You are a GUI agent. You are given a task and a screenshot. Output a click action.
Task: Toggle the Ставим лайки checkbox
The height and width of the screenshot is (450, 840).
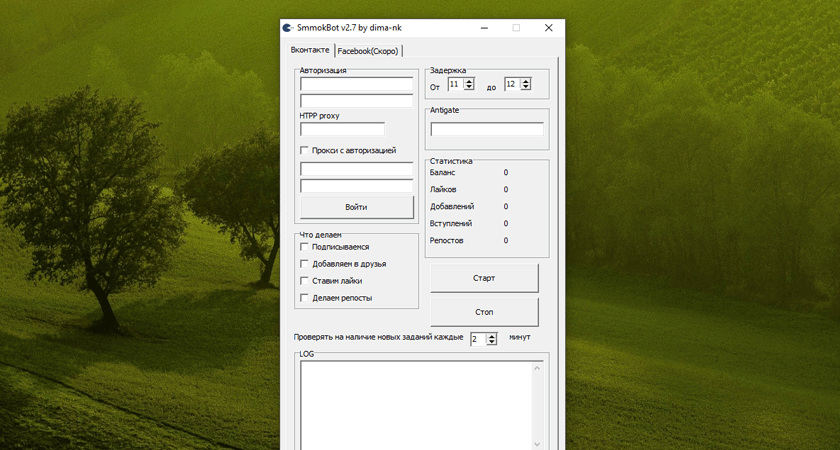coord(304,281)
